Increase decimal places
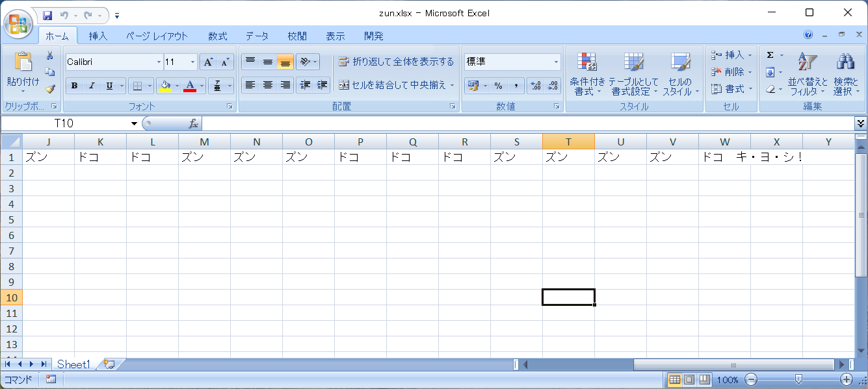Screen dimensions: 868x389 coord(536,86)
